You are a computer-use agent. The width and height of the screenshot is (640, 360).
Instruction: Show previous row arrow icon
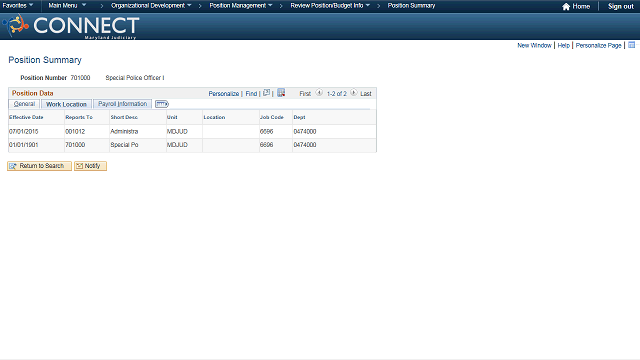click(319, 93)
